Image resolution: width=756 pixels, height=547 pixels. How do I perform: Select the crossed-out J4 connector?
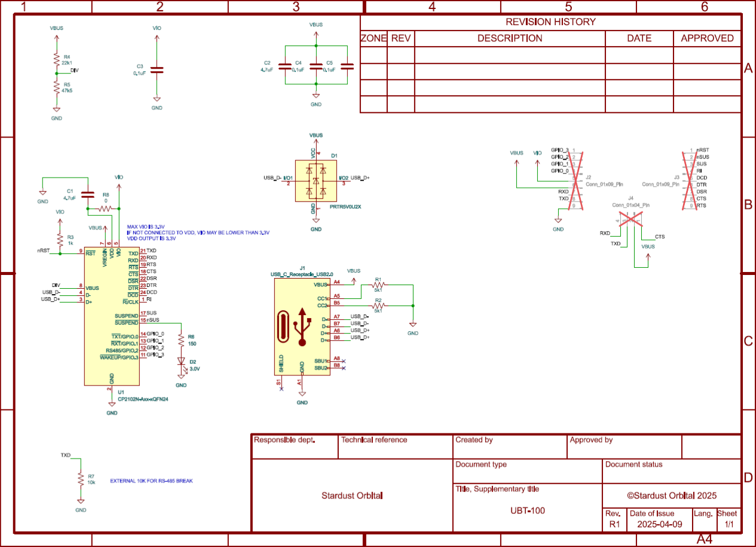coord(630,219)
